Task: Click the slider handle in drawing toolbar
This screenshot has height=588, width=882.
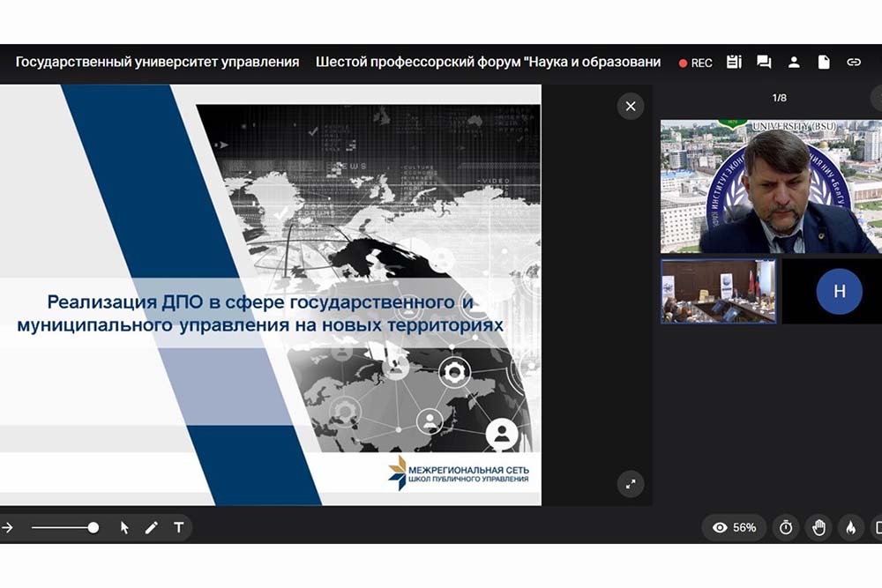Action: 93,527
